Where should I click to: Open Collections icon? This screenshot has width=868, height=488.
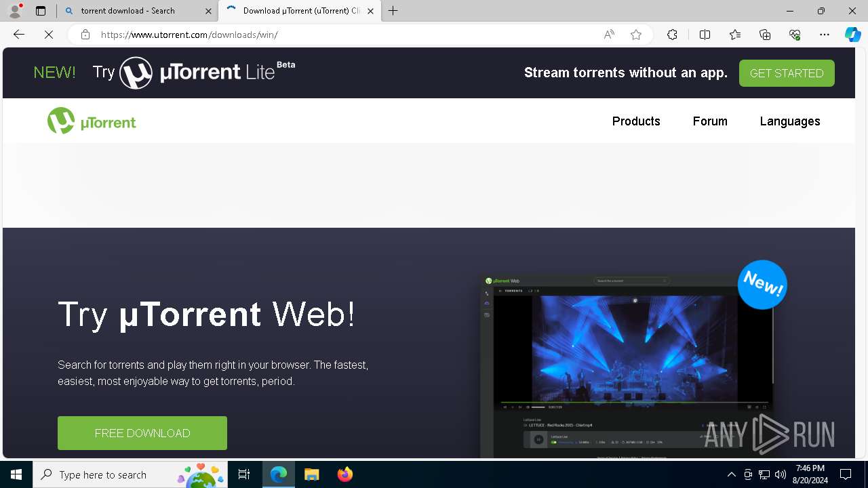[x=765, y=35]
